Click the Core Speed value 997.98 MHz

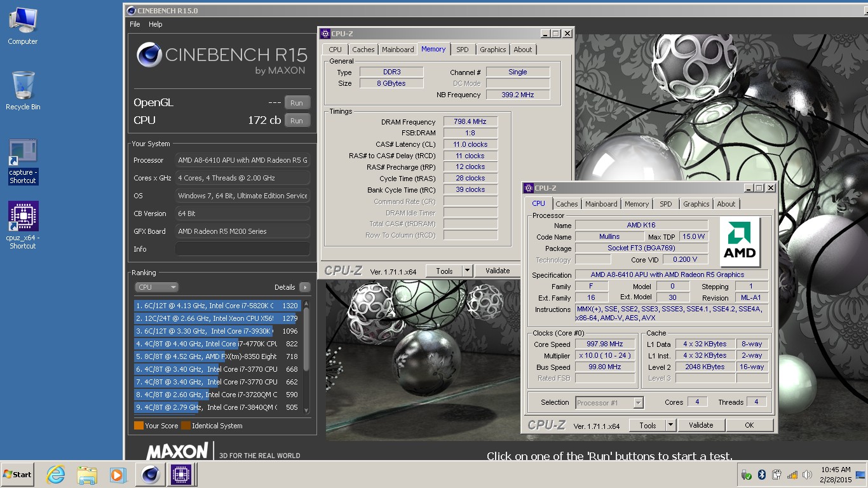(606, 344)
